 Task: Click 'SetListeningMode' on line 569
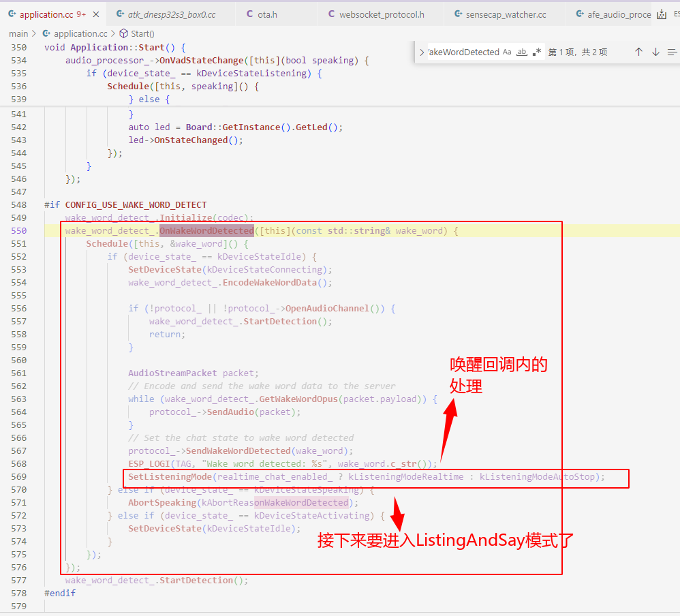tap(170, 477)
